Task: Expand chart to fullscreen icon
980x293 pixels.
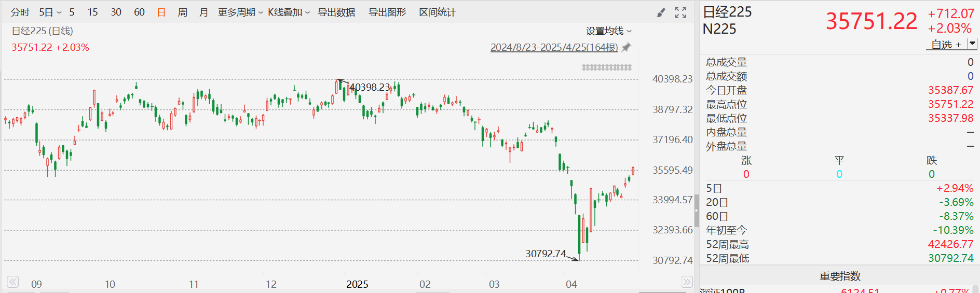Action: click(680, 12)
